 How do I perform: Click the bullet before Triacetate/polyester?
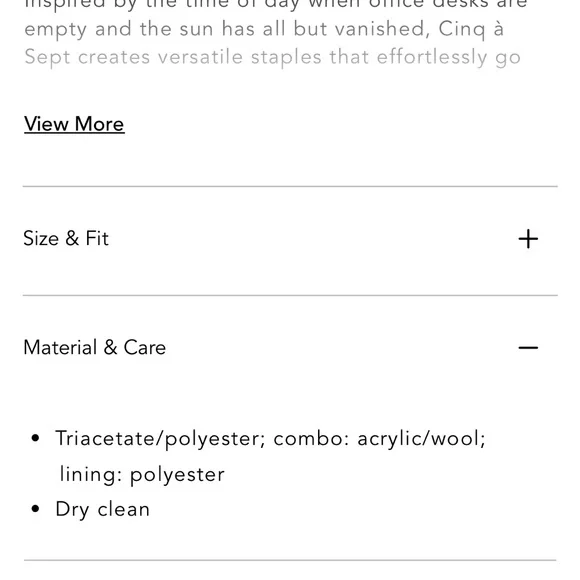coord(35,438)
